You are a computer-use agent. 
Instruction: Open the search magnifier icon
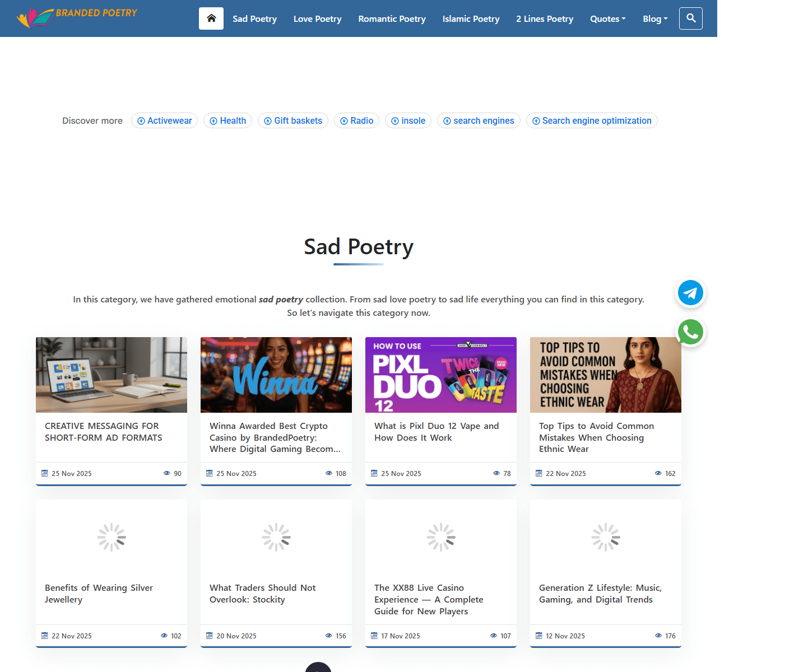click(690, 18)
